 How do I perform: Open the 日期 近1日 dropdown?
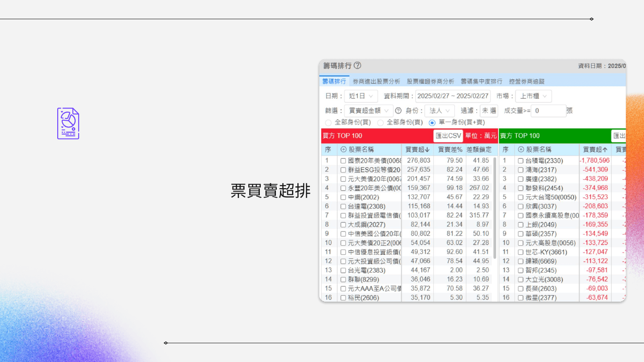pos(361,96)
